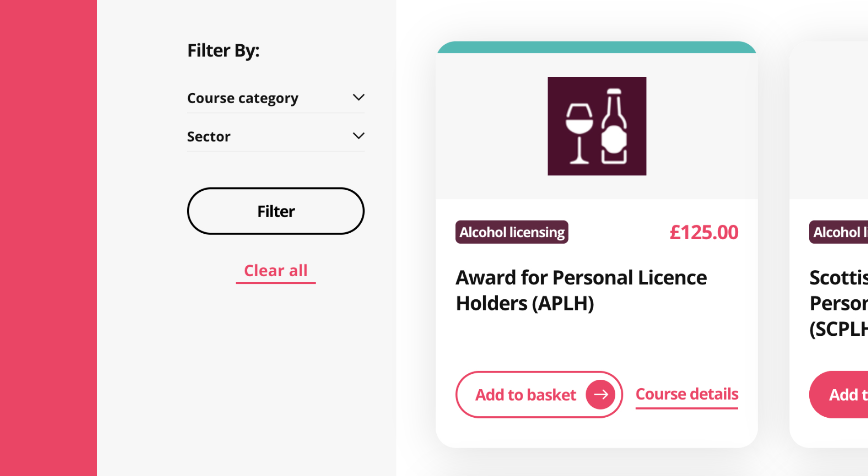This screenshot has width=868, height=476.
Task: Click the wine glass and bottle course icon
Action: [x=596, y=126]
